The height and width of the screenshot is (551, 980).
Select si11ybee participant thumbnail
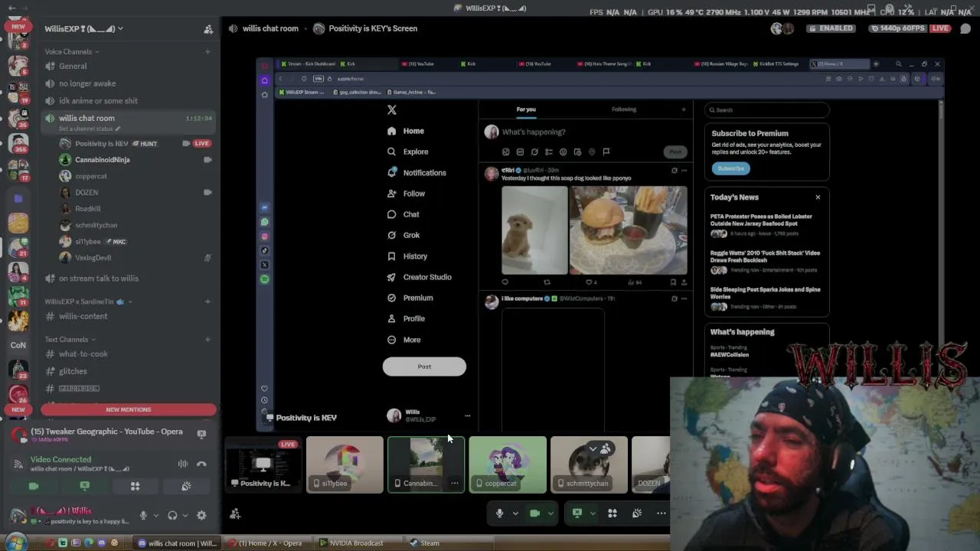(x=345, y=465)
